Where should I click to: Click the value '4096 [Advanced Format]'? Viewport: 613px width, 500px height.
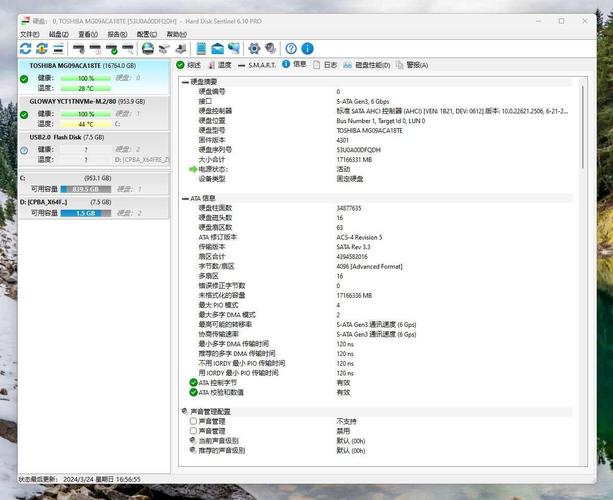tap(369, 267)
